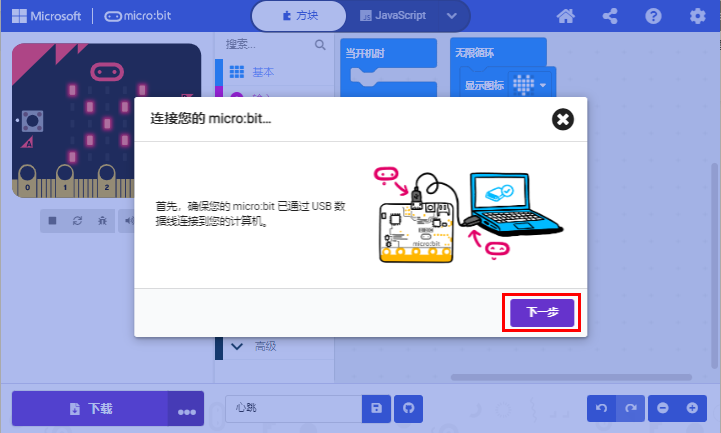721x433 pixels.
Task: Click the magnifier search icon
Action: (320, 45)
